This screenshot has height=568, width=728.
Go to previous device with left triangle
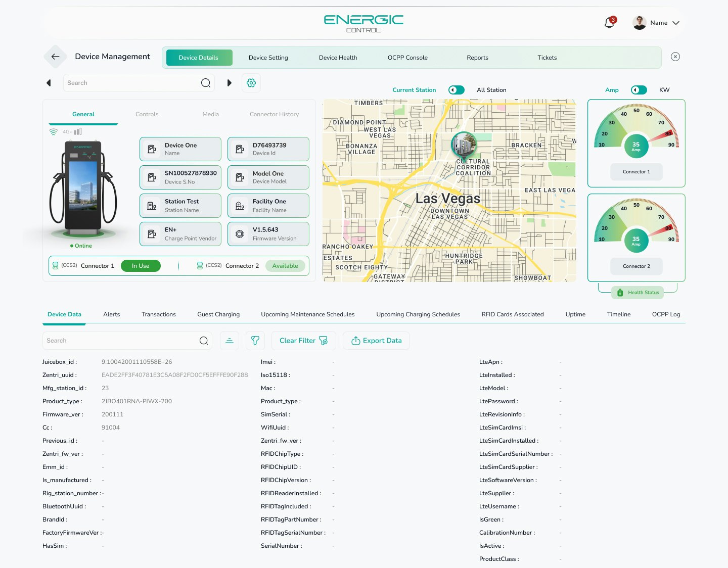[x=49, y=83]
